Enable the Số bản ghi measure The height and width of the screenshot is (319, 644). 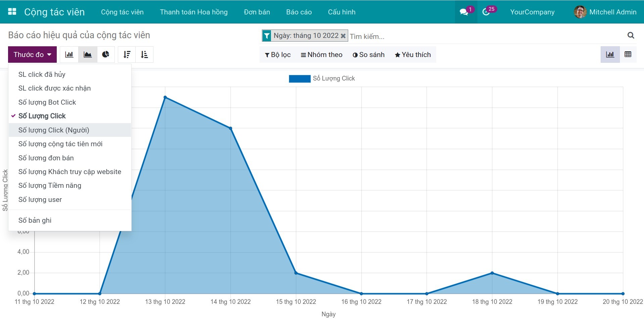35,220
